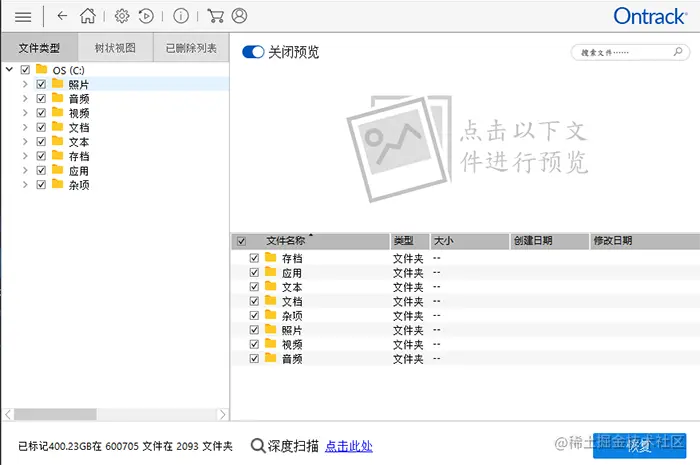Click the 音频 folder icon in tree

(x=58, y=98)
